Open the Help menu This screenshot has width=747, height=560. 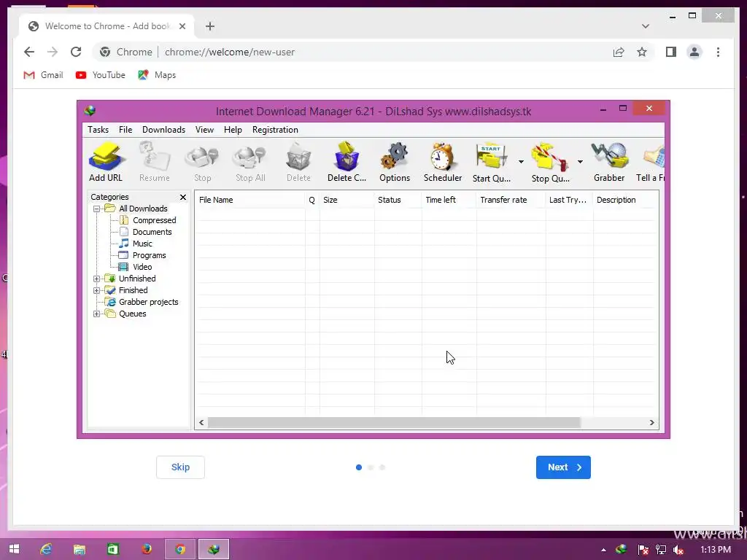[233, 130]
